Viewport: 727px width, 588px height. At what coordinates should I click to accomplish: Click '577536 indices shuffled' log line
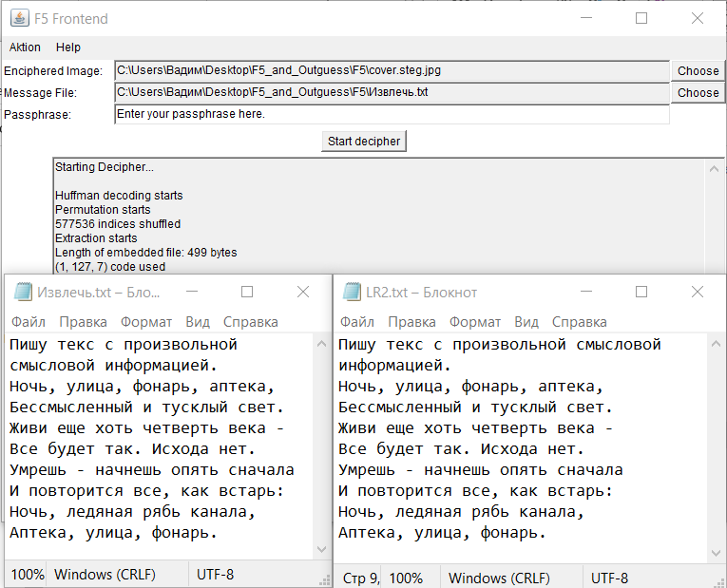pos(118,224)
